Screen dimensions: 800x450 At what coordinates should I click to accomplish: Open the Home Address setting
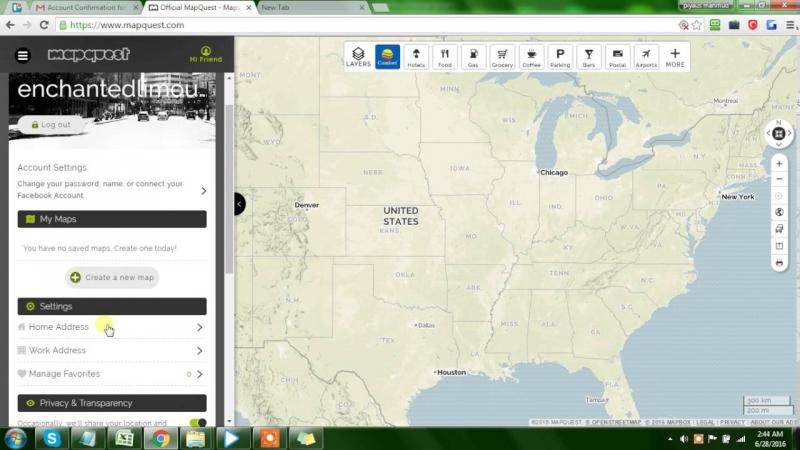click(x=112, y=327)
